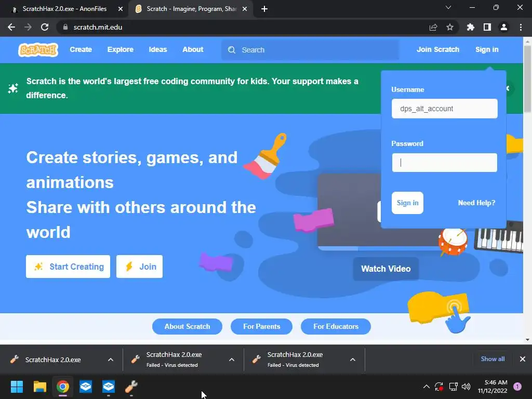
Task: Close the ScratchHax AnonFiles tab
Action: [120, 9]
